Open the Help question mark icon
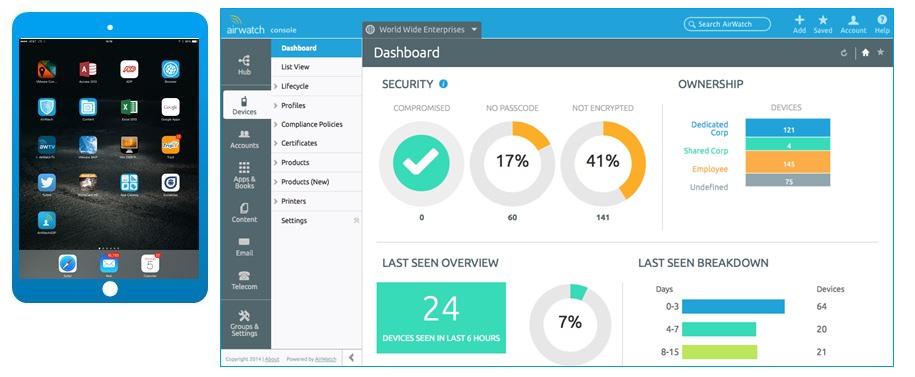915x377 pixels. (882, 24)
